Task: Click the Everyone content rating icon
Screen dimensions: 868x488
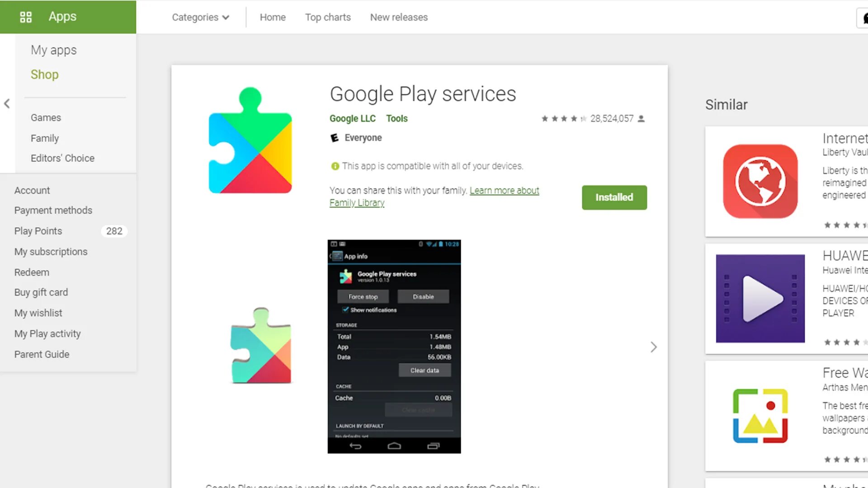Action: (x=335, y=137)
